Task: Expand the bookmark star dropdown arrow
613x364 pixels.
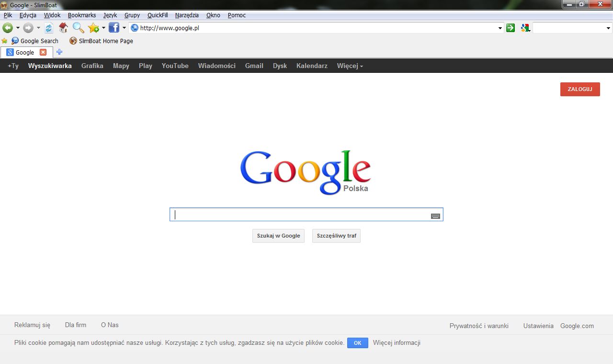Action: pos(103,28)
